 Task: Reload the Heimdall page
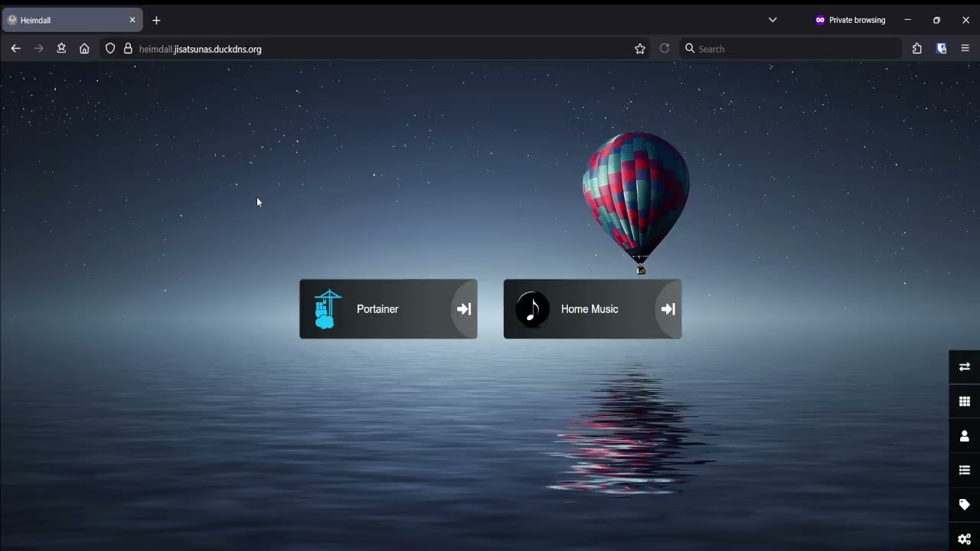point(665,49)
